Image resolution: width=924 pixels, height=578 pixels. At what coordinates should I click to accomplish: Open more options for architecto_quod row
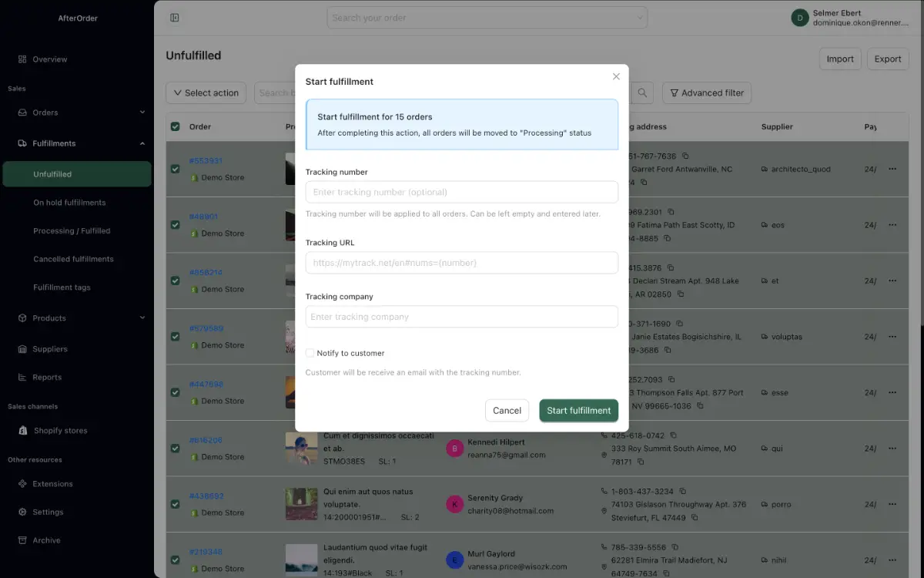click(892, 169)
